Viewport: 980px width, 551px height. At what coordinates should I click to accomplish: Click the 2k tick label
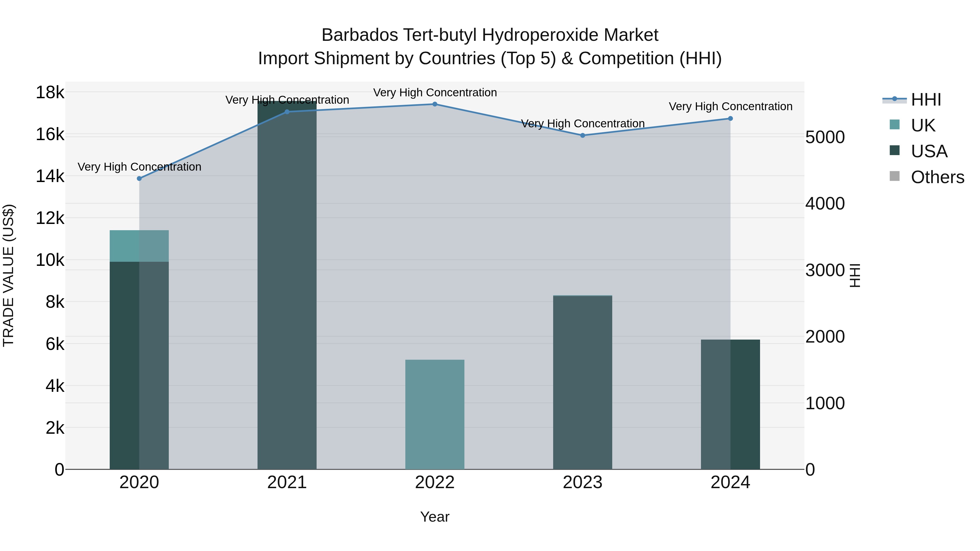pyautogui.click(x=55, y=428)
